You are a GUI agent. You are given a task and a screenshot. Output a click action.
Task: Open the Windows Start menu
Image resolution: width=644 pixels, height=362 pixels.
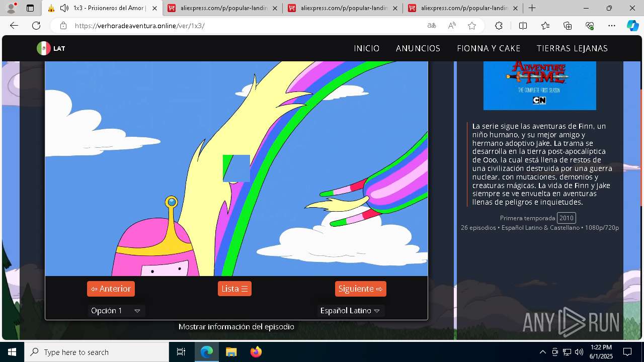12,352
